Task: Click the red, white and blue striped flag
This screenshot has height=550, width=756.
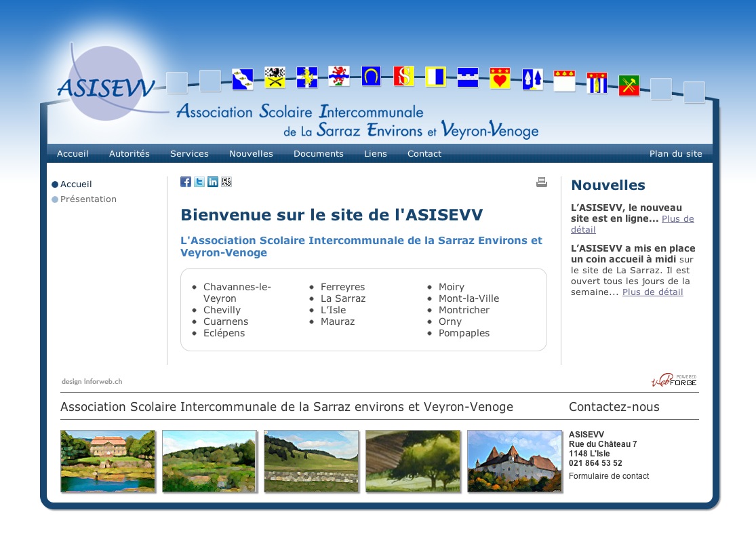Action: pyautogui.click(x=597, y=83)
